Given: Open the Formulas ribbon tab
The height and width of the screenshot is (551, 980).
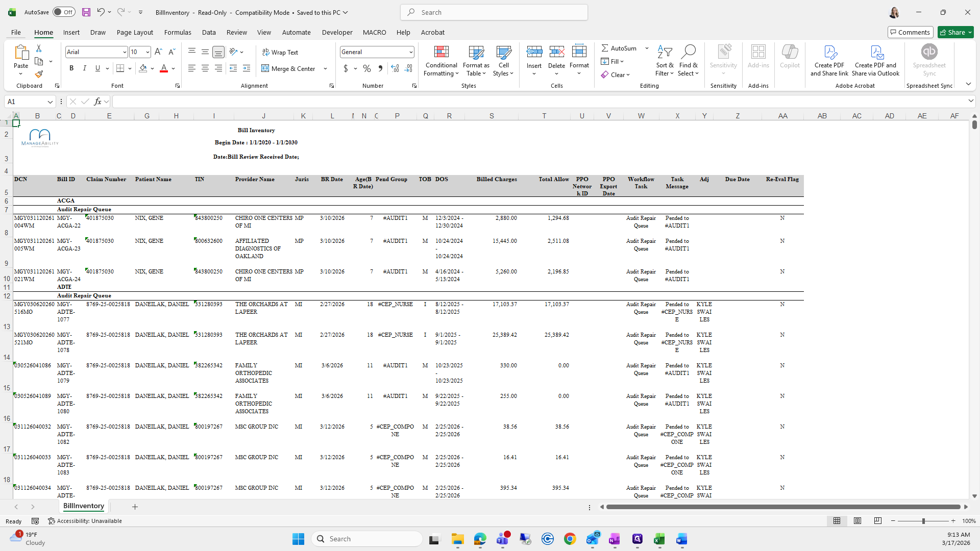Looking at the screenshot, I should pos(178,32).
